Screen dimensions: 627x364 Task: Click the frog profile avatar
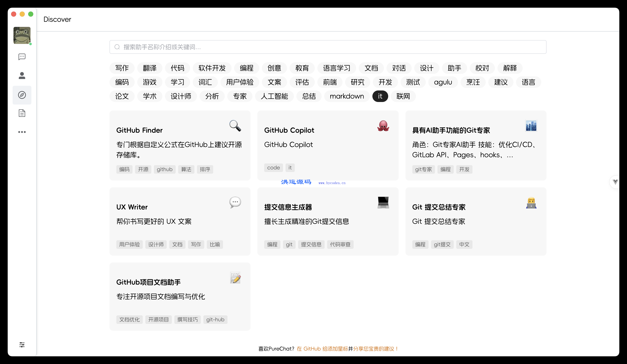click(x=22, y=35)
